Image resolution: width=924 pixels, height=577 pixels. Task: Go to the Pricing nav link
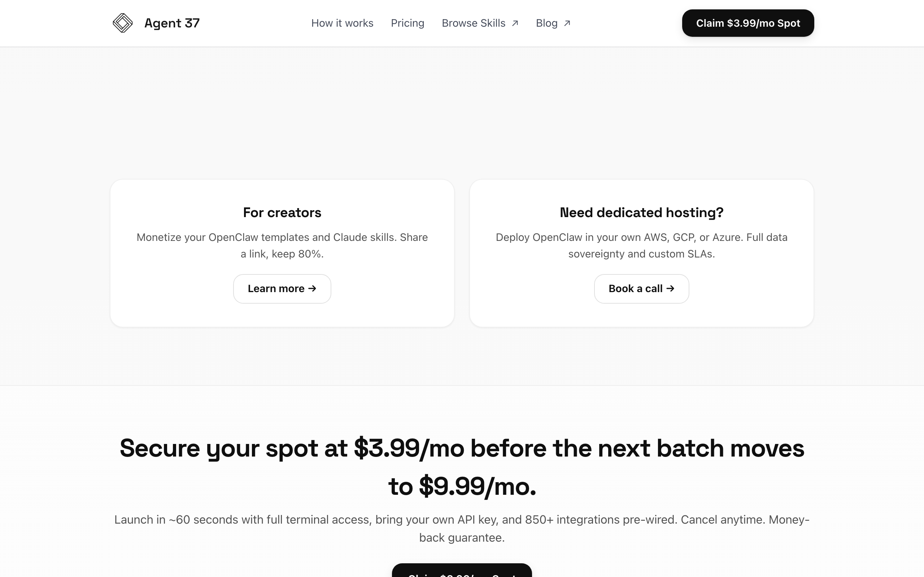407,23
